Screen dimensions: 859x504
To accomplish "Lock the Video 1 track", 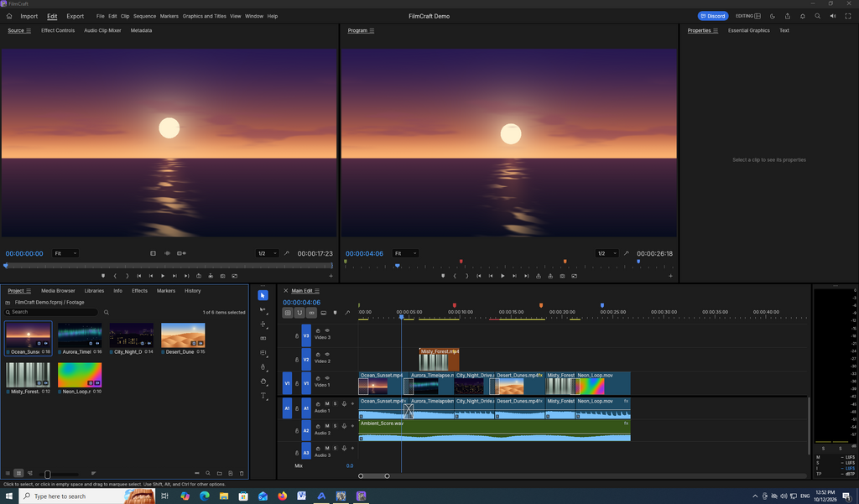I will click(297, 383).
